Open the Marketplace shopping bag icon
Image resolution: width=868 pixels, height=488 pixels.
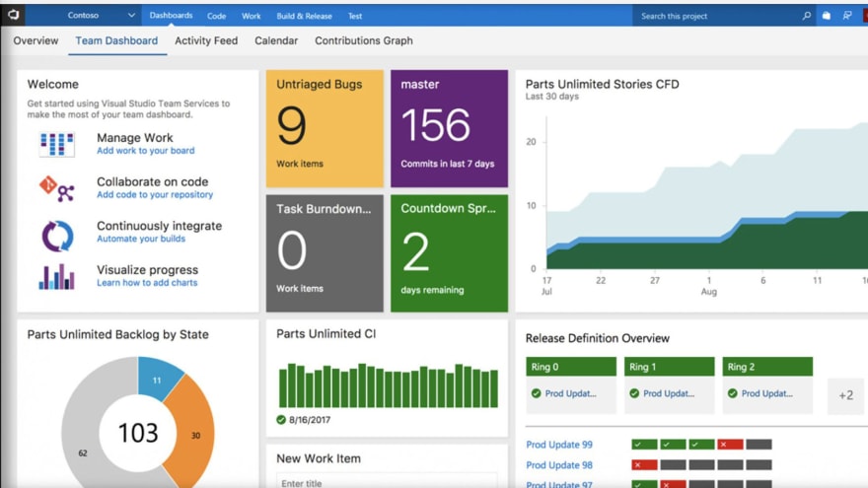827,16
